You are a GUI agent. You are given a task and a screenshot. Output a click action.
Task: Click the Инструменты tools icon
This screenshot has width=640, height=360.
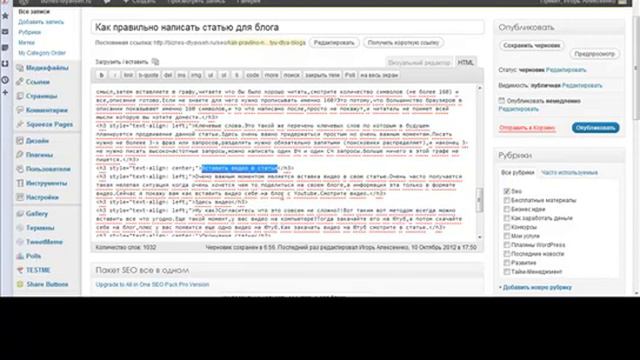(20, 183)
